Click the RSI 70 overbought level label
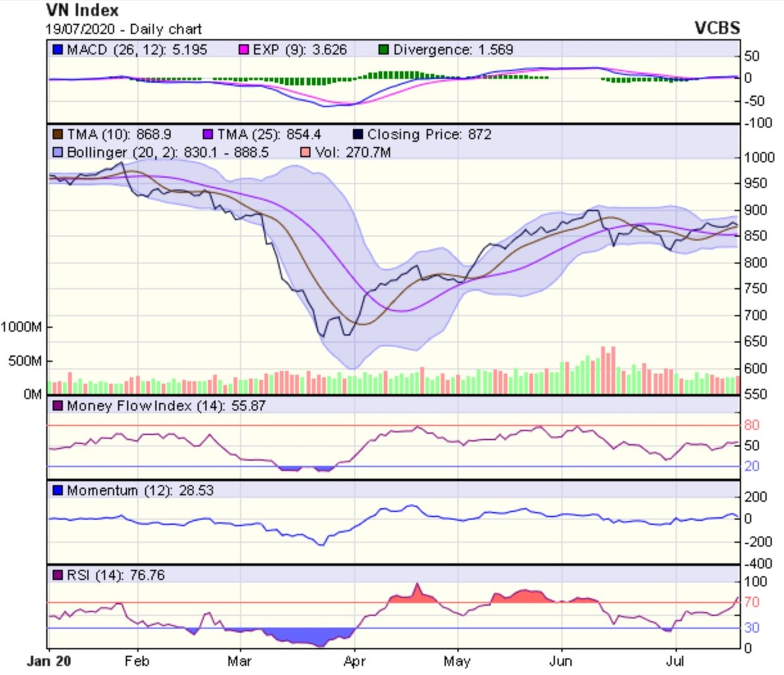This screenshot has height=675, width=784. 751,602
